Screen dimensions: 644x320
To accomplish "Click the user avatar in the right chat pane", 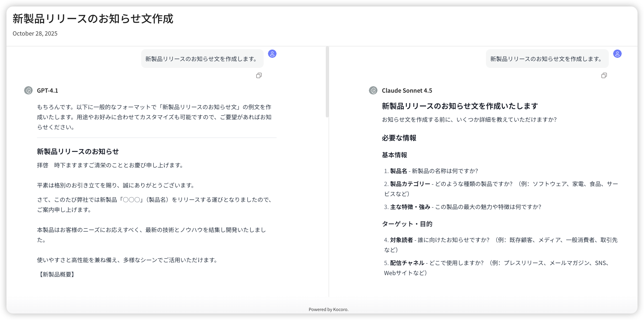I will [617, 54].
